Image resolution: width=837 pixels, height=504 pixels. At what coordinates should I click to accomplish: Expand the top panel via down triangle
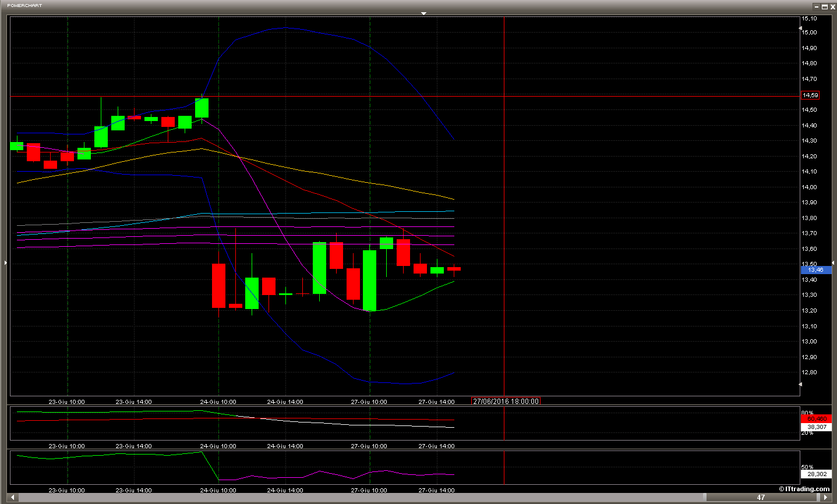click(x=423, y=13)
